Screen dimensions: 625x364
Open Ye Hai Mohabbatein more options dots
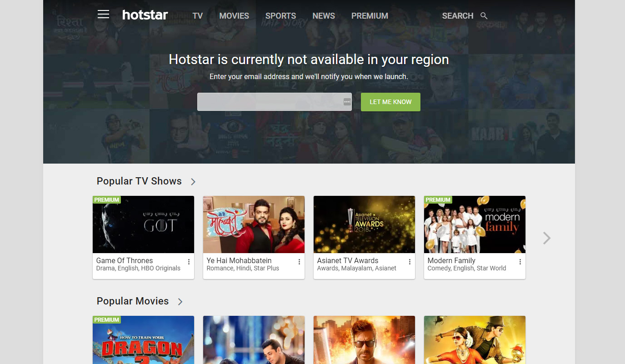click(x=300, y=262)
